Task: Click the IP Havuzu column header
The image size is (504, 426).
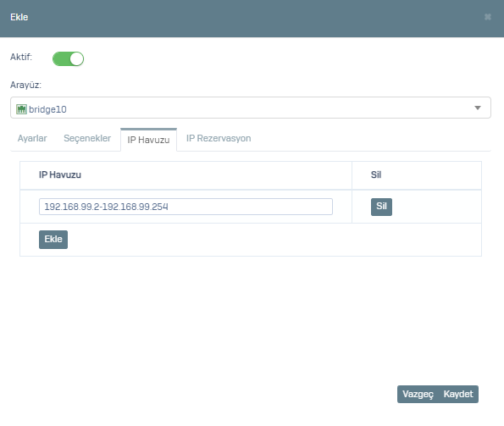Action: pyautogui.click(x=60, y=174)
